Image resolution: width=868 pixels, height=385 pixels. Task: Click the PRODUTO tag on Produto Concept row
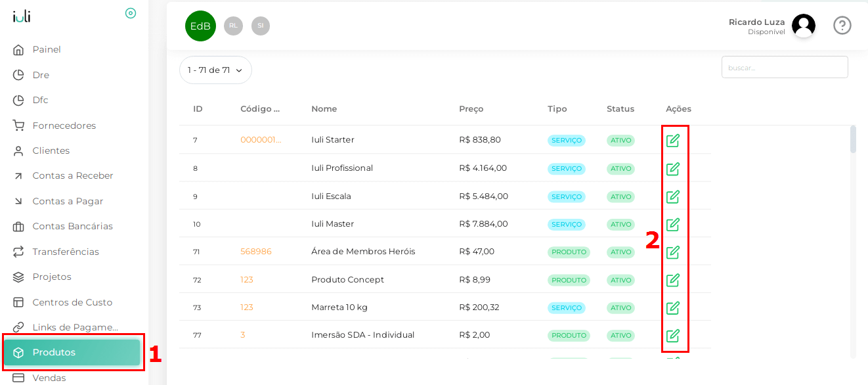pyautogui.click(x=569, y=280)
